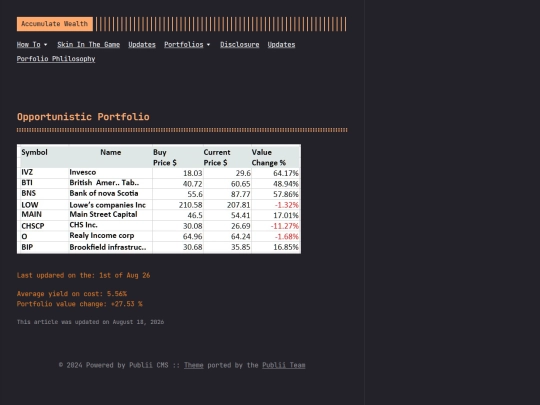Click the BTI symbol cell
This screenshot has width=540, height=405.
(27, 183)
